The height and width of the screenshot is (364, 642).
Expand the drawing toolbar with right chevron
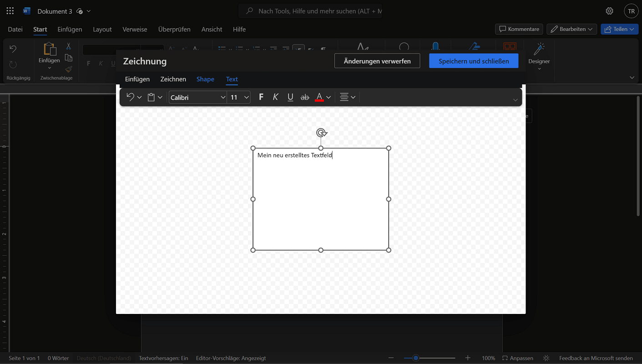[515, 100]
